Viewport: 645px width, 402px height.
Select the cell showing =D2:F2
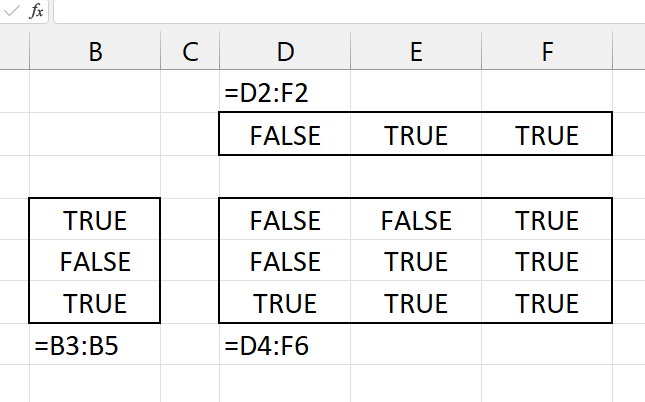(285, 92)
